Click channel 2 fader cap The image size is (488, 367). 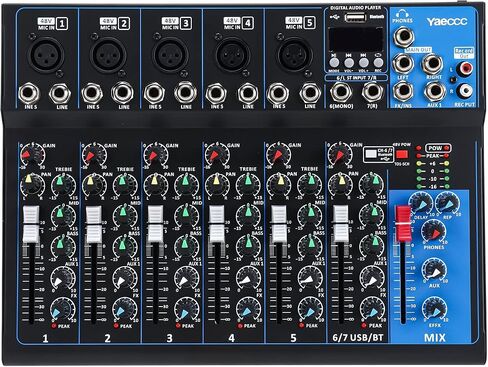[94, 224]
